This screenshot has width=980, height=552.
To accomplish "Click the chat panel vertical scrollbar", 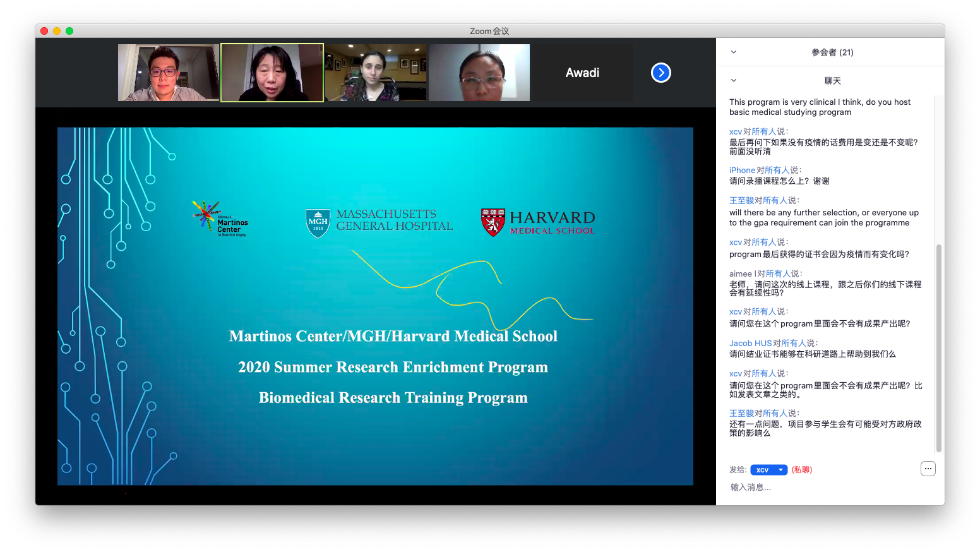I will tap(938, 347).
